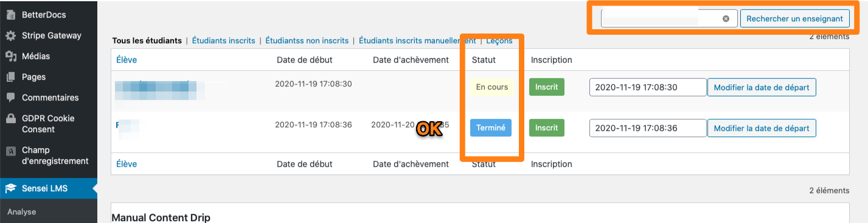Viewport: 868px width, 223px height.
Task: Open Stripe Gateway gear icon
Action: pyautogui.click(x=10, y=35)
